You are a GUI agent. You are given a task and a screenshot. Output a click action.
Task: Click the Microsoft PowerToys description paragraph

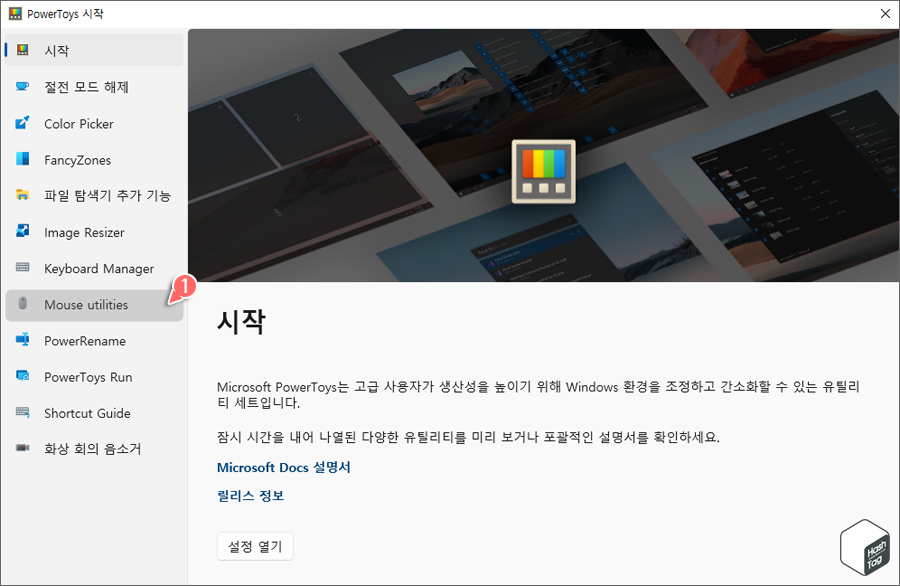coord(538,395)
